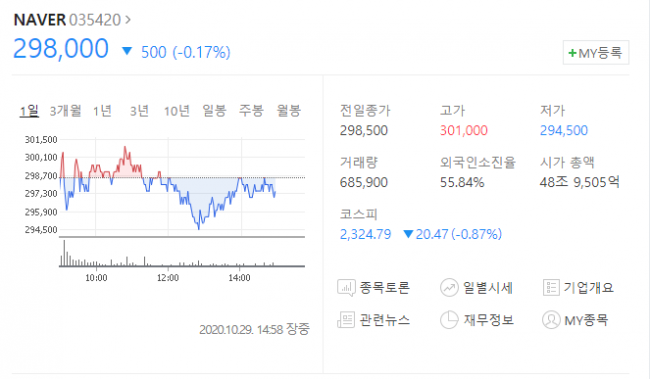Open the 관련뉴스 newspaper icon

click(346, 320)
